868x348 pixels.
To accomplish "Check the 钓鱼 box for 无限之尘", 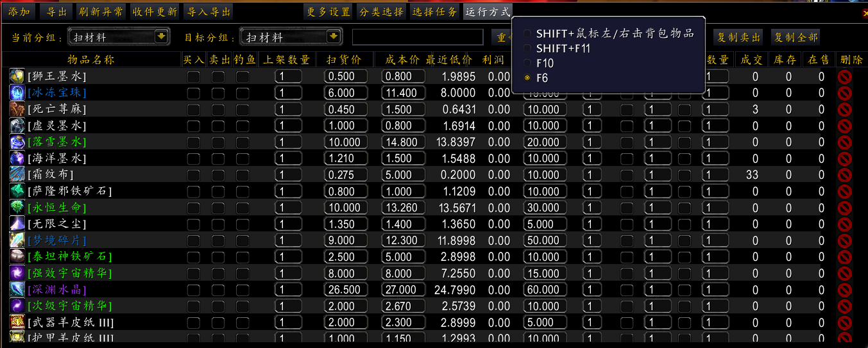I will click(x=243, y=224).
